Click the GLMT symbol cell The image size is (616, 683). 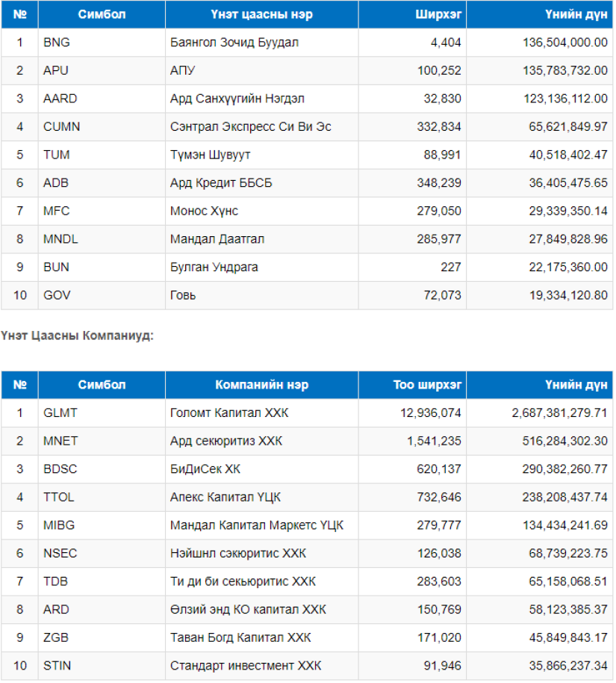pos(102,412)
